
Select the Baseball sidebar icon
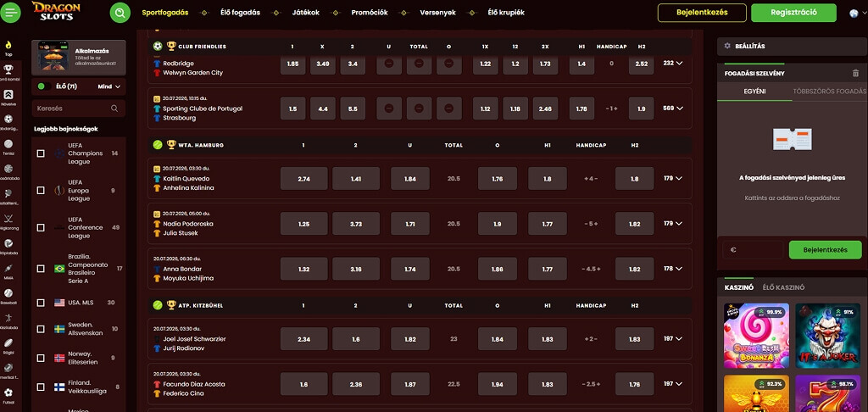(8, 293)
